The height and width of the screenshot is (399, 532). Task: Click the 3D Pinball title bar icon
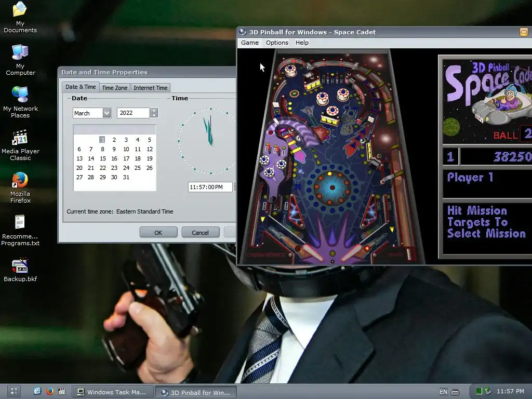[242, 32]
